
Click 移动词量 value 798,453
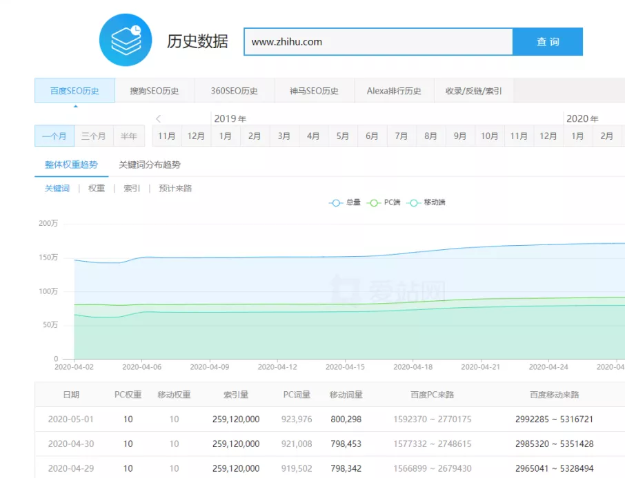(x=346, y=444)
